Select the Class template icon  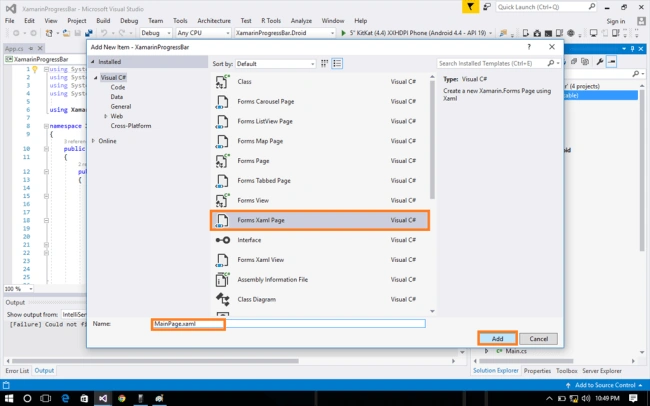click(x=222, y=82)
